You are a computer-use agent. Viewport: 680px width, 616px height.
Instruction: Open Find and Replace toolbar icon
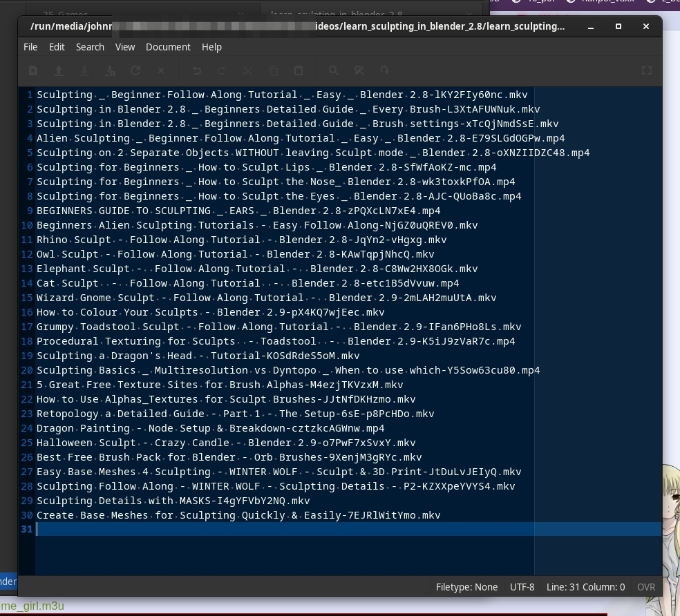point(359,70)
